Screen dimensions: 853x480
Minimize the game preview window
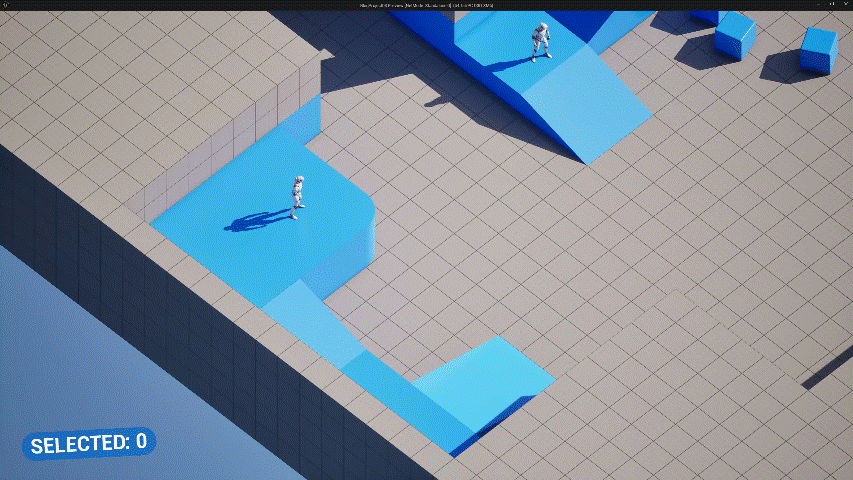[x=815, y=6]
